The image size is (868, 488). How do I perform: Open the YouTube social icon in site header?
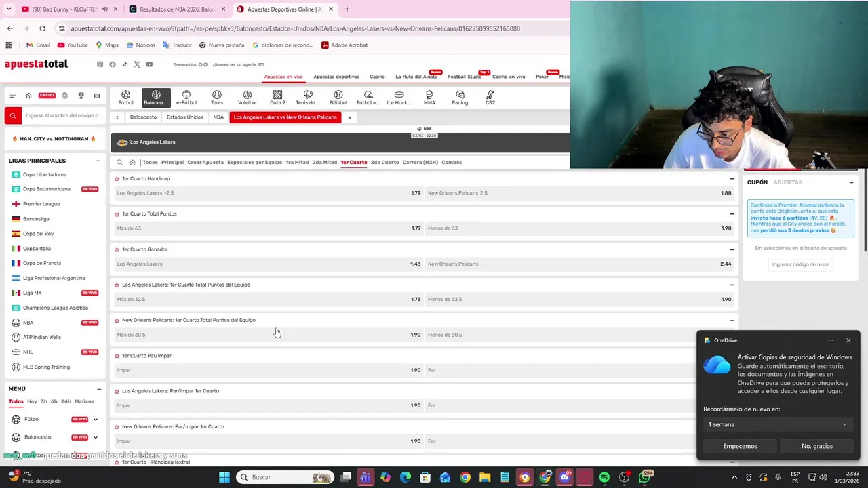click(149, 64)
